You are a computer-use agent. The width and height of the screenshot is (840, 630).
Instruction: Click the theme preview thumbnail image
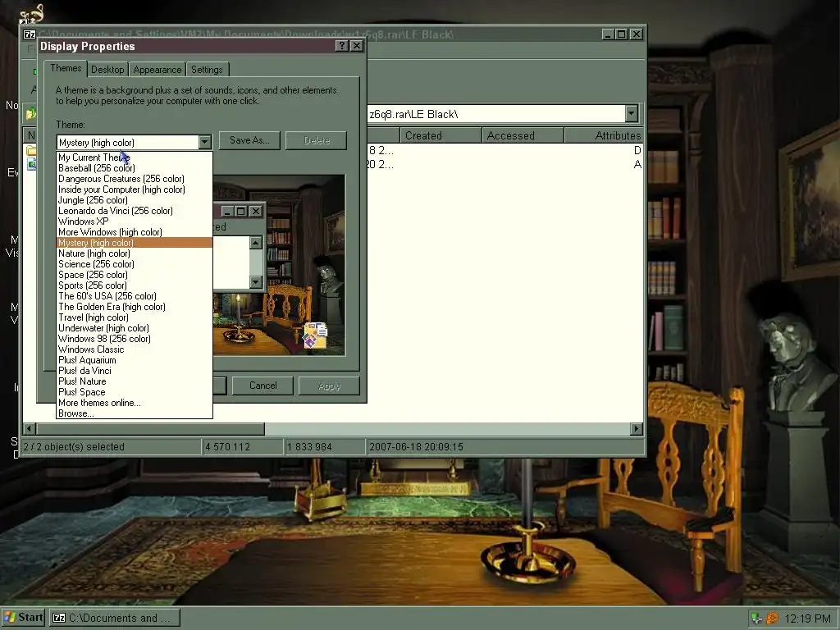click(279, 265)
